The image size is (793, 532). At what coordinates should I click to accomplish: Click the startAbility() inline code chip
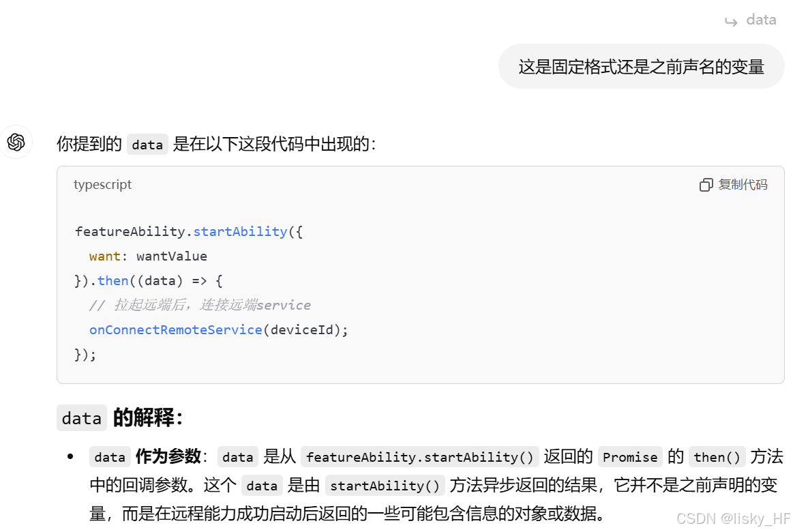[x=385, y=485]
